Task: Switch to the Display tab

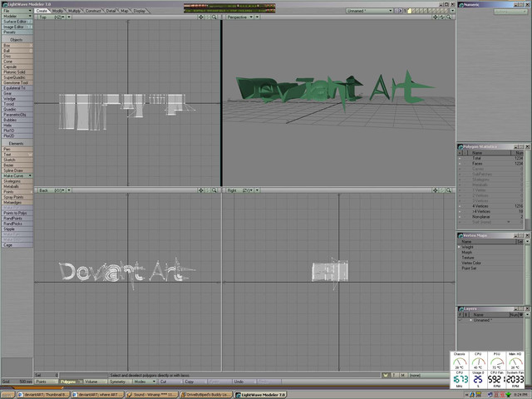Action: tap(139, 11)
